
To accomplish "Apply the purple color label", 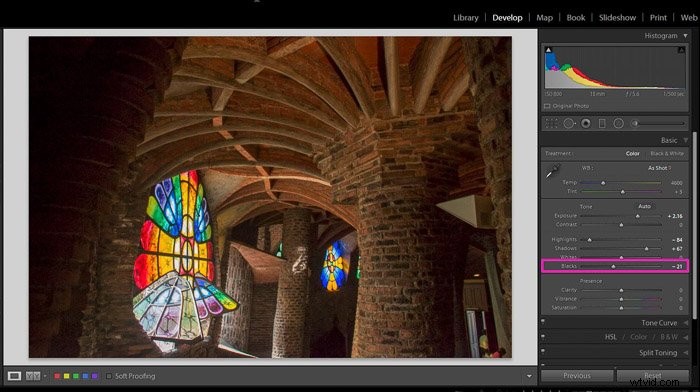I will [95, 376].
